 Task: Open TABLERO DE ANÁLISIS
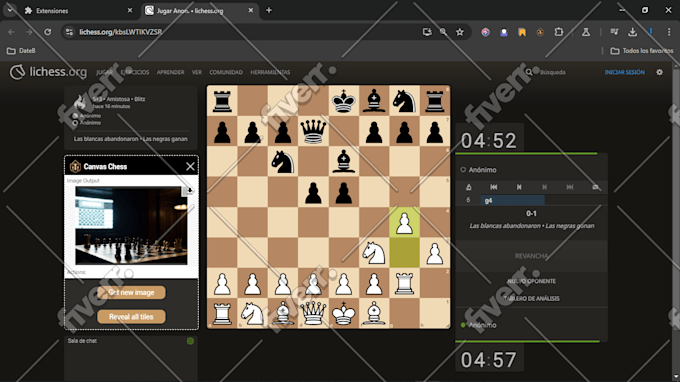pyautogui.click(x=532, y=298)
